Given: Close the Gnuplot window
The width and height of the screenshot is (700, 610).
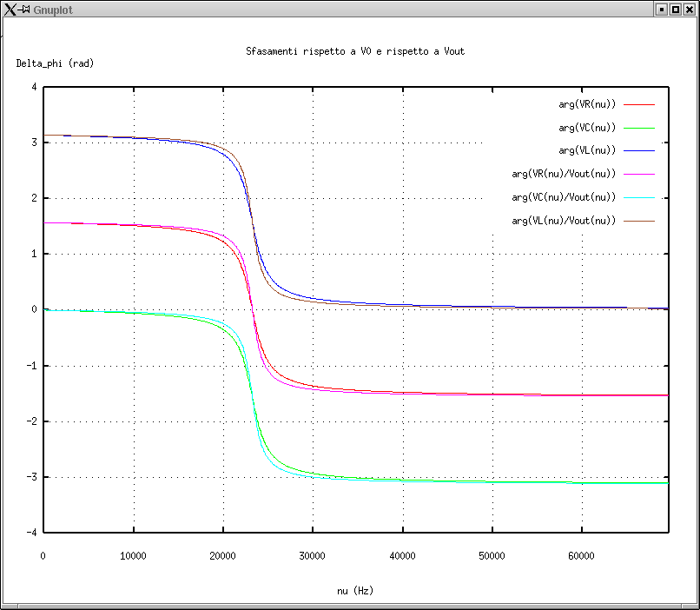Looking at the screenshot, I should point(689,9).
